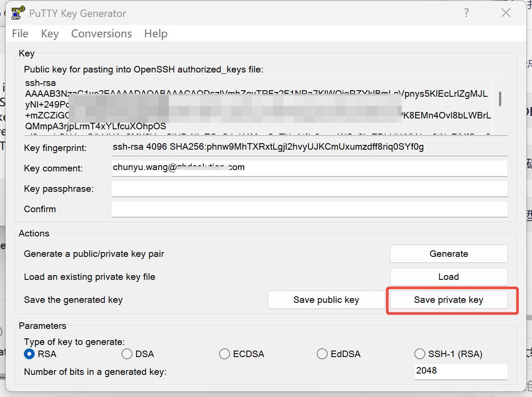This screenshot has height=397, width=532.
Task: Click Save public key button
Action: (326, 300)
